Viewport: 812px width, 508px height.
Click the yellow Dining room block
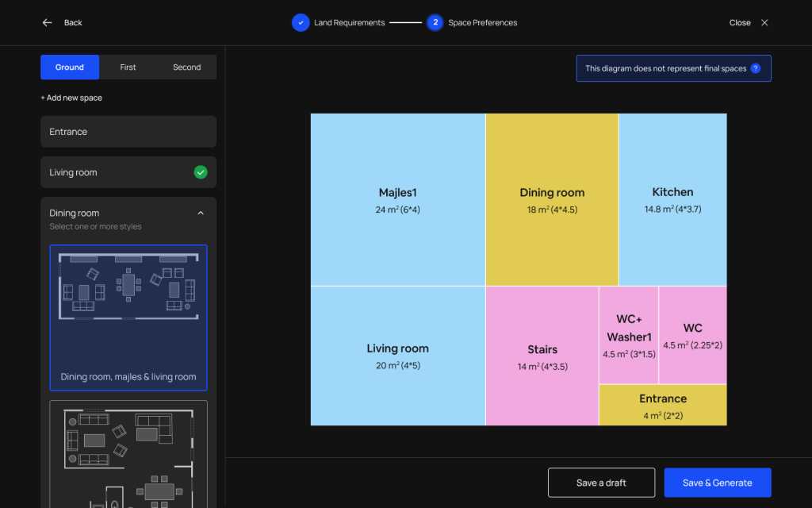[x=552, y=199]
